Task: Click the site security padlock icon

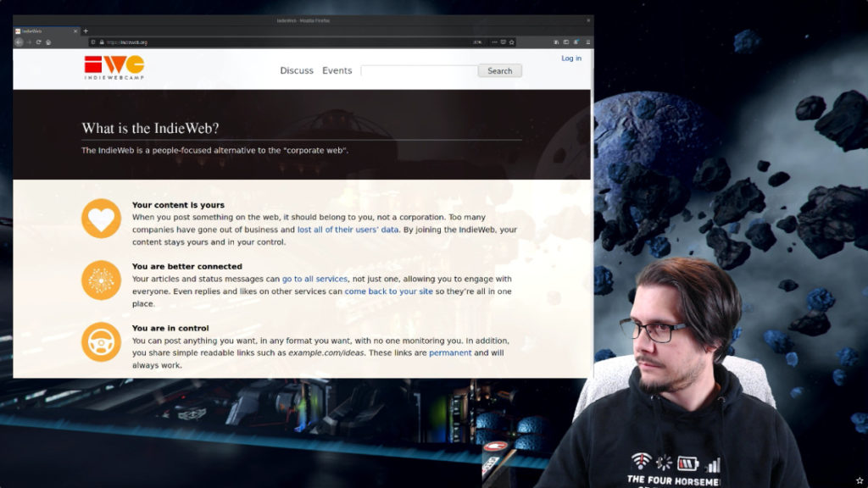Action: pos(102,42)
